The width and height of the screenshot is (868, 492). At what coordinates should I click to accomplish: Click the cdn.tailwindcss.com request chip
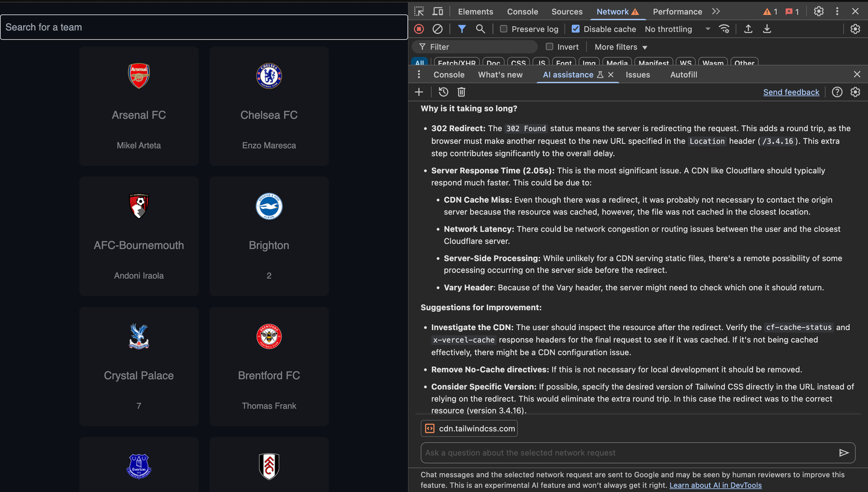point(469,429)
